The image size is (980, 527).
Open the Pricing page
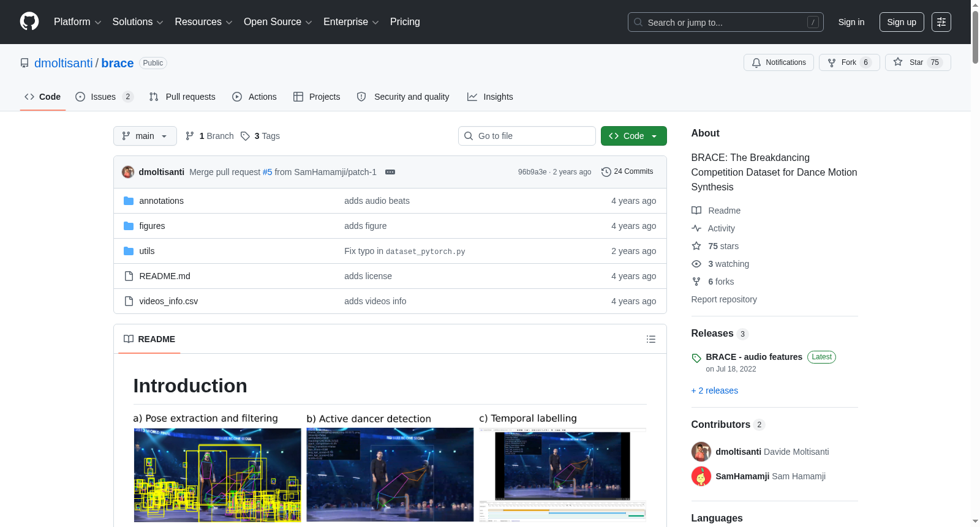tap(405, 22)
